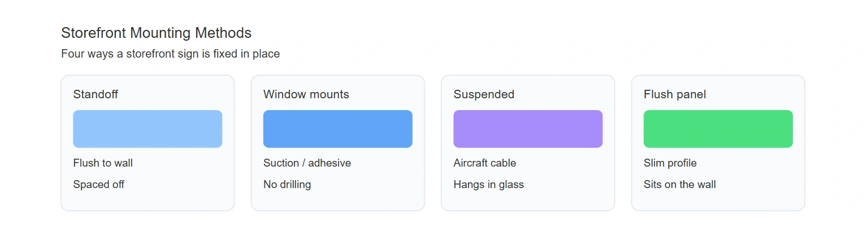
Task: Click the 'Flush to wall' text
Action: 103,163
